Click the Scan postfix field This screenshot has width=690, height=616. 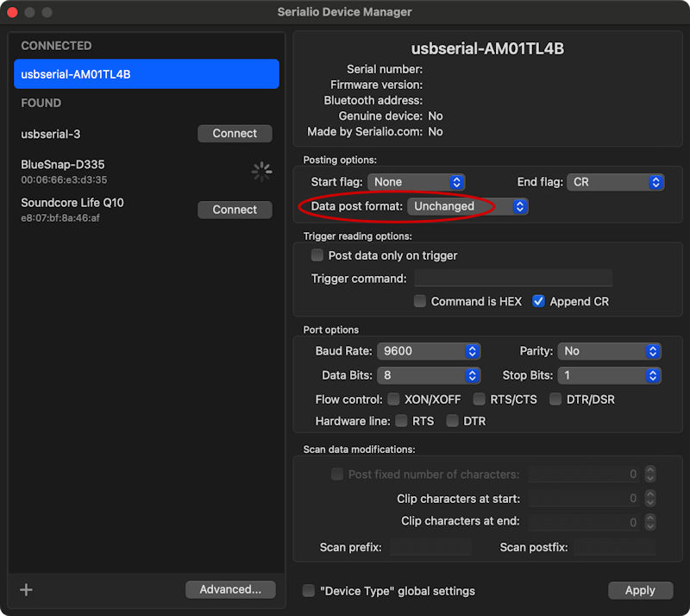click(x=615, y=547)
